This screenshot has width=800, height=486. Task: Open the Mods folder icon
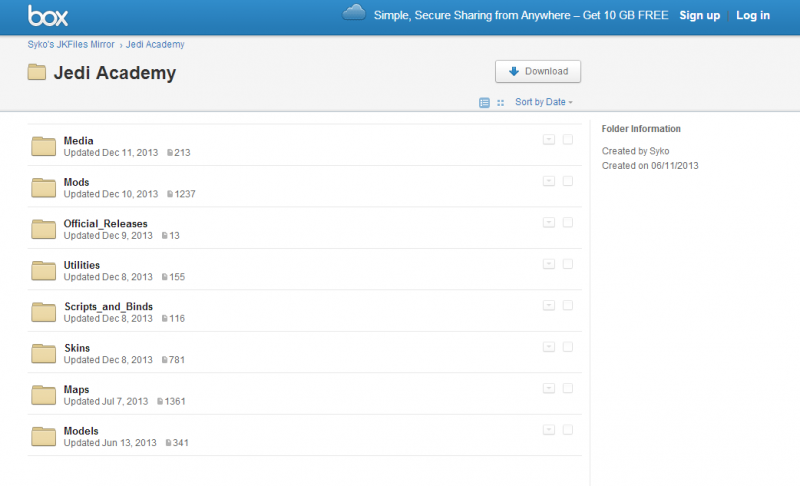43,187
